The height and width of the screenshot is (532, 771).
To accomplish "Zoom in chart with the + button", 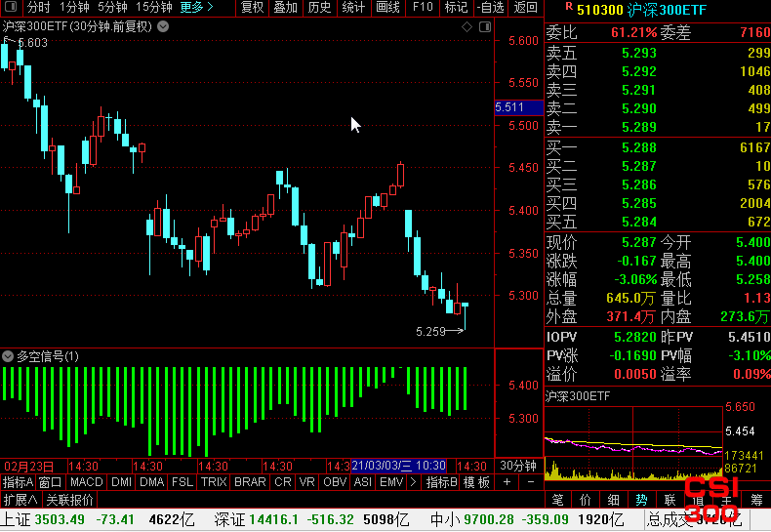I will click(507, 482).
